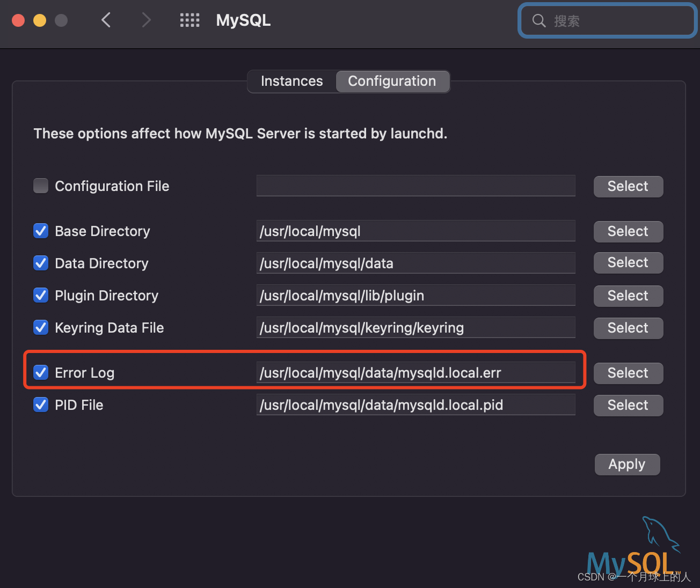The height and width of the screenshot is (588, 700).
Task: Click the mysqld.local.pid path field
Action: [415, 405]
